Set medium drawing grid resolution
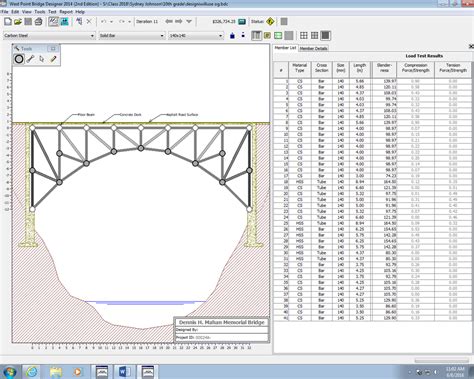The height and width of the screenshot is (379, 474). 315,35
